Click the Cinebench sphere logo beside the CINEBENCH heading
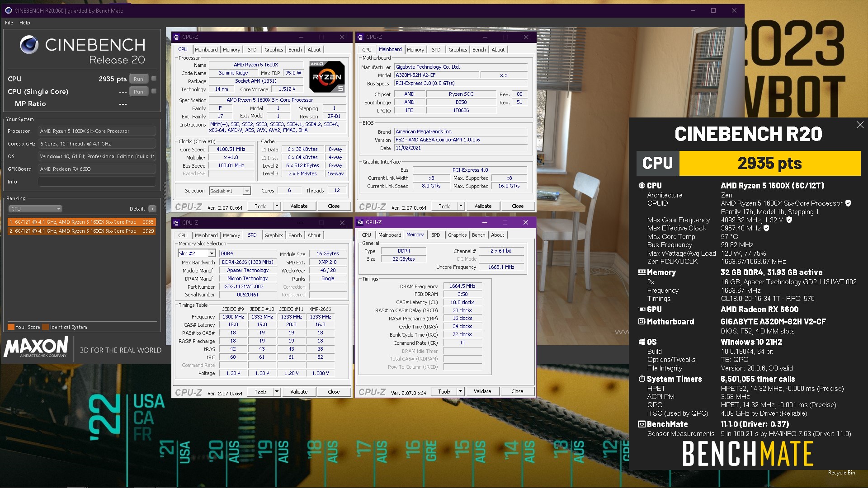Viewport: 868px width, 488px height. point(29,45)
